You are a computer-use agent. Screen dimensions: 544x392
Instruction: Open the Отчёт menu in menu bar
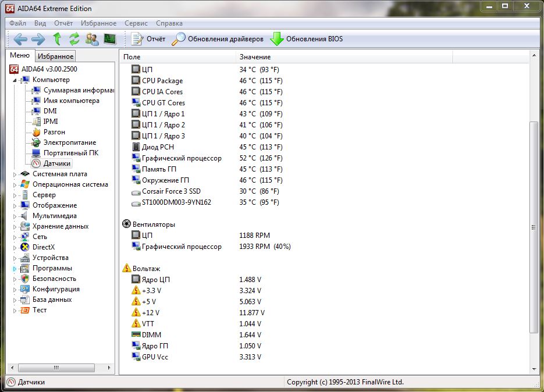tap(63, 23)
